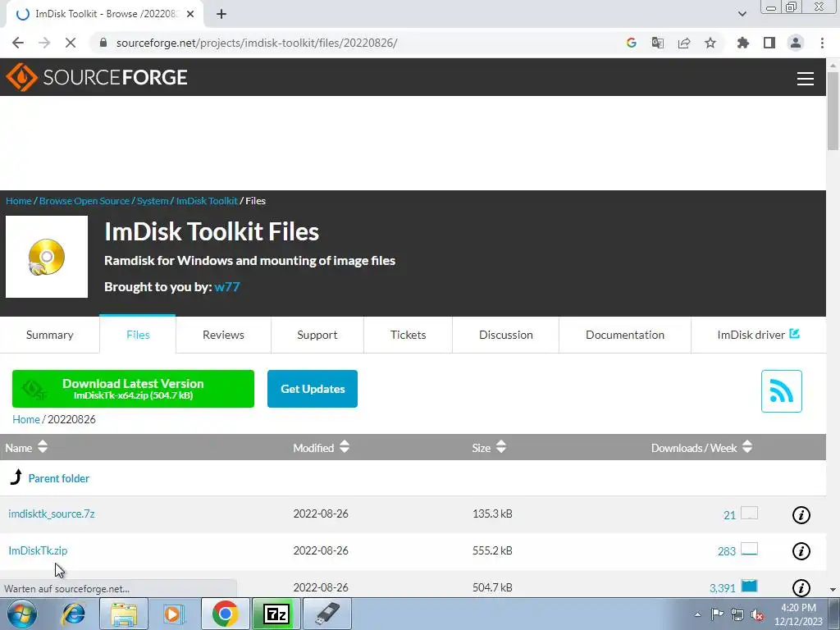Click System breadcrumb link
This screenshot has height=630, width=840.
tap(153, 201)
